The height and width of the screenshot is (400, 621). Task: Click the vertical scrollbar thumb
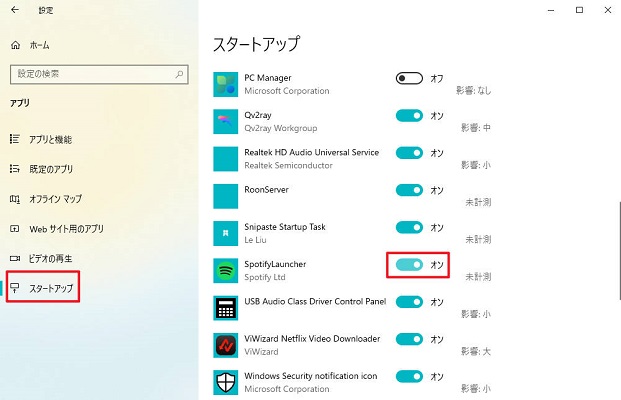pyautogui.click(x=619, y=250)
